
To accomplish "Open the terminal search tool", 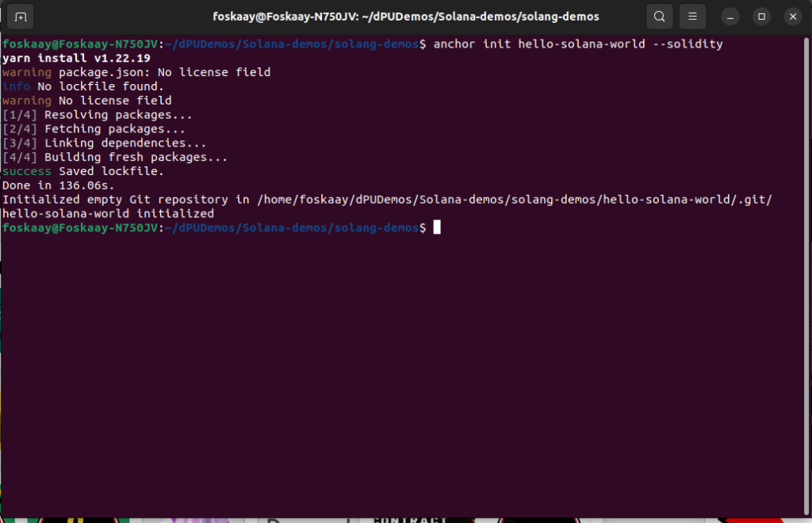I will 659,17.
